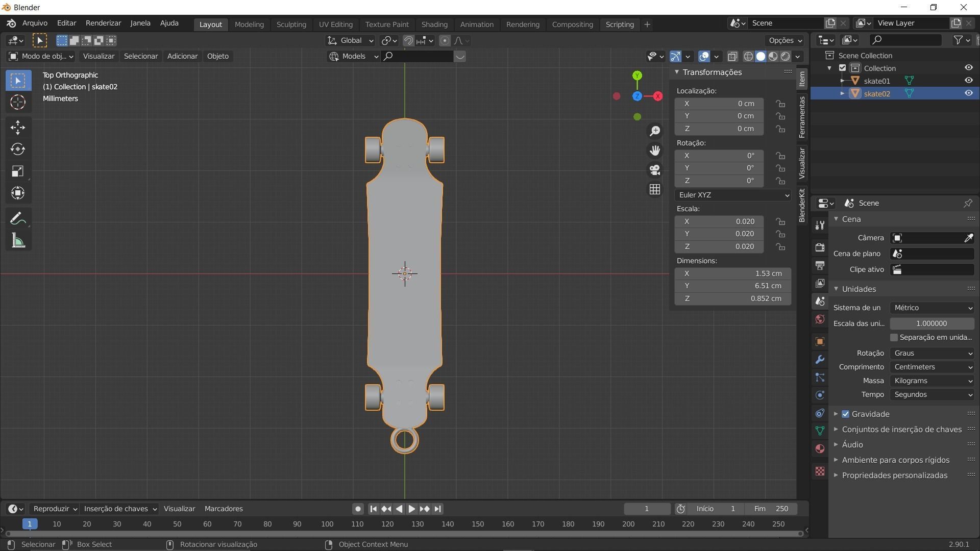Select the 3D Cursor tool
Viewport: 980px width, 551px height.
click(18, 102)
